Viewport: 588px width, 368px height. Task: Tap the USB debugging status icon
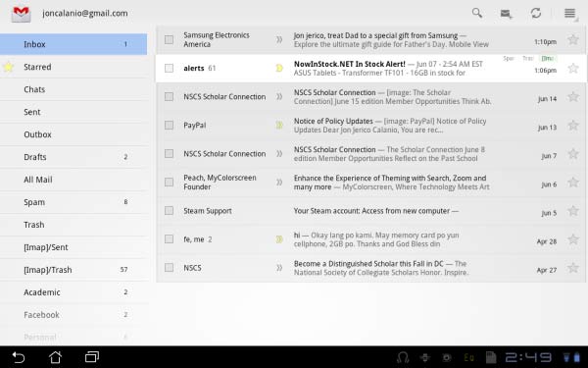(425, 357)
